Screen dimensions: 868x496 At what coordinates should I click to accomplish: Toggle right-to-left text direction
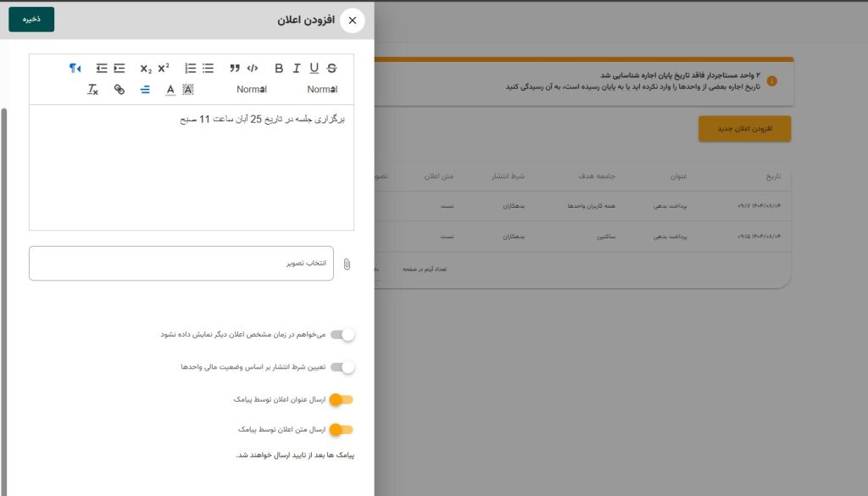point(75,69)
